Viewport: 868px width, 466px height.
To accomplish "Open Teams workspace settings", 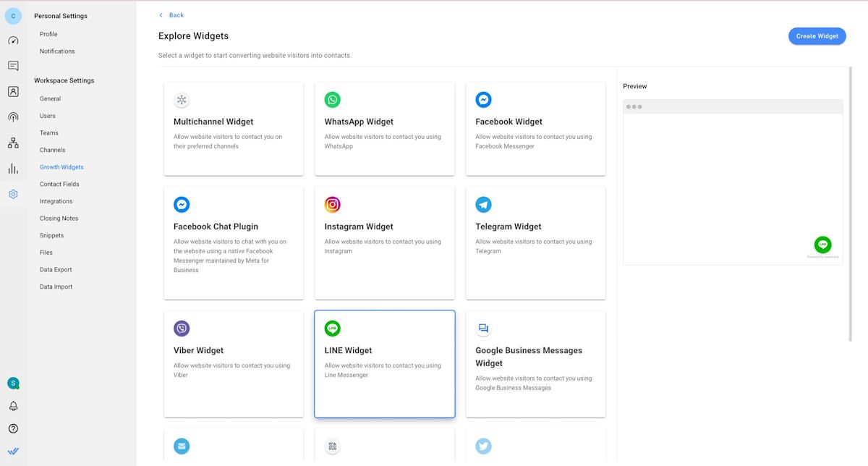I will pos(49,133).
